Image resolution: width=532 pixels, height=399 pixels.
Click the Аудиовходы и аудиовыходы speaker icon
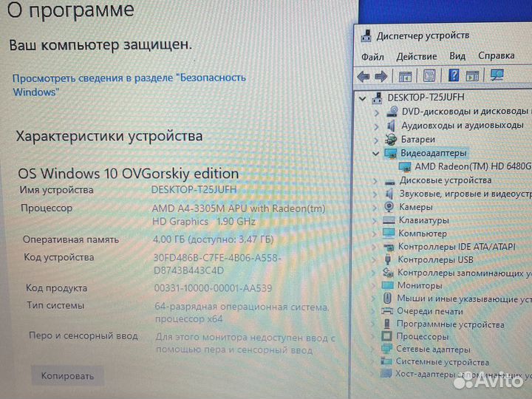[x=391, y=126]
